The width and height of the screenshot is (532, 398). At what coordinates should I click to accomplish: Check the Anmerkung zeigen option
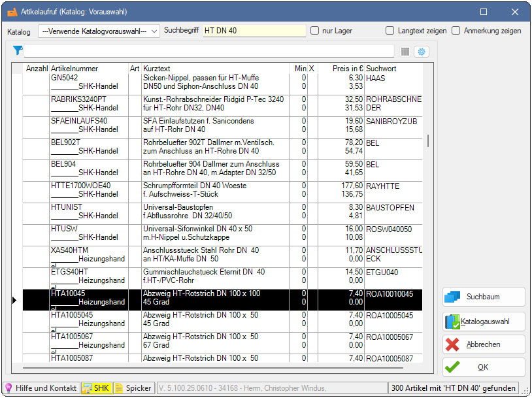click(x=456, y=31)
